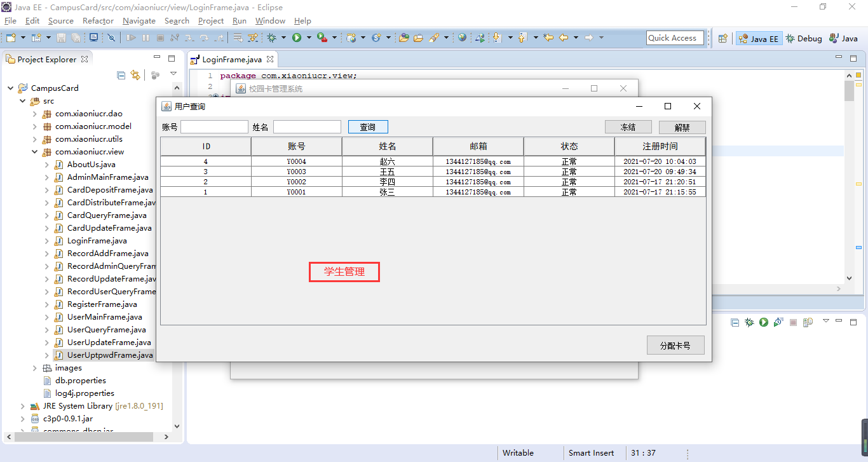Image resolution: width=868 pixels, height=462 pixels.
Task: Click the Run Last Tool with red toolbox icon
Action: tap(322, 38)
